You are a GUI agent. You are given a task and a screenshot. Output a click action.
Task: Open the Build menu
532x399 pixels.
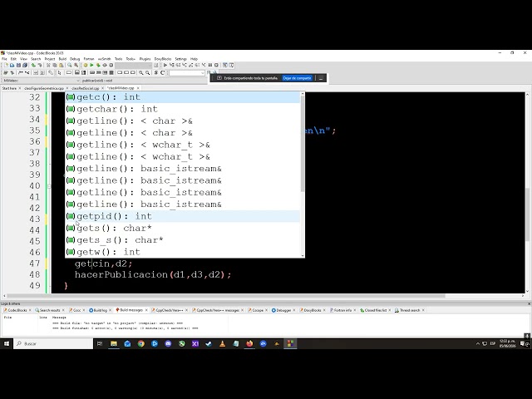pyautogui.click(x=62, y=59)
